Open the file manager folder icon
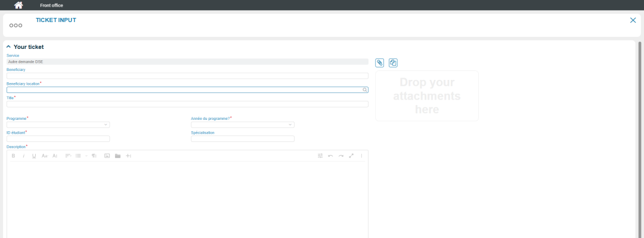Screen dimensions: 644x238 (x=118, y=156)
